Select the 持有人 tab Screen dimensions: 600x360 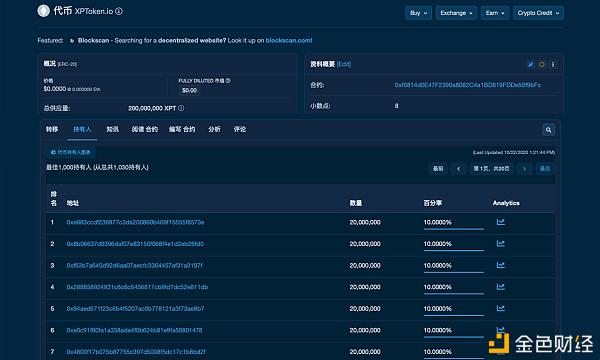[82, 129]
